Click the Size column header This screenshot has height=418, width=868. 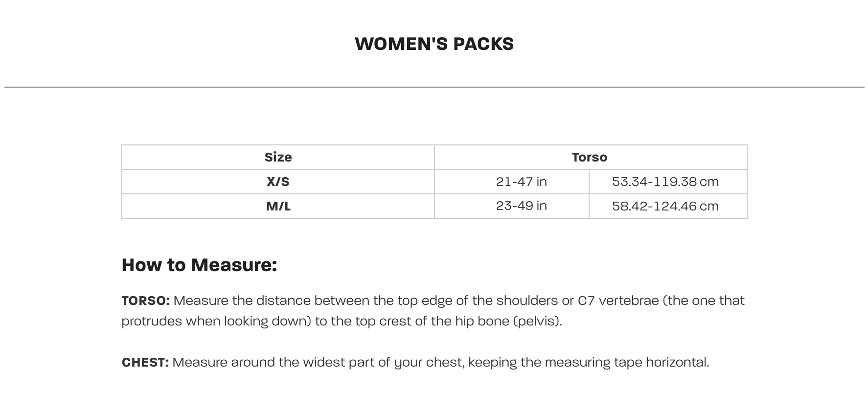278,157
